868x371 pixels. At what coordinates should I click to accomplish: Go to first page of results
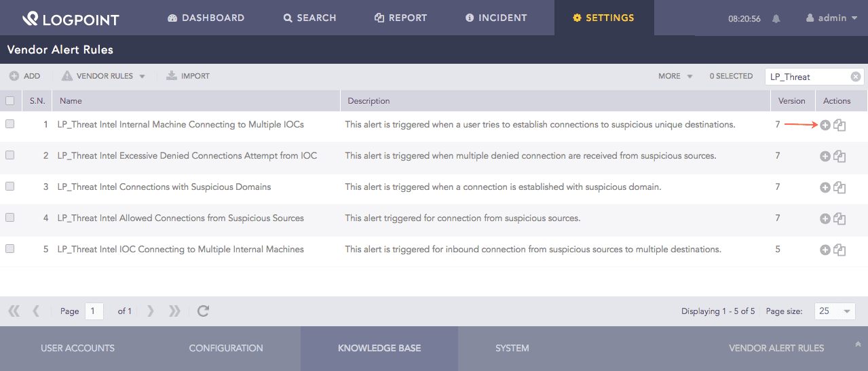pyautogui.click(x=14, y=311)
